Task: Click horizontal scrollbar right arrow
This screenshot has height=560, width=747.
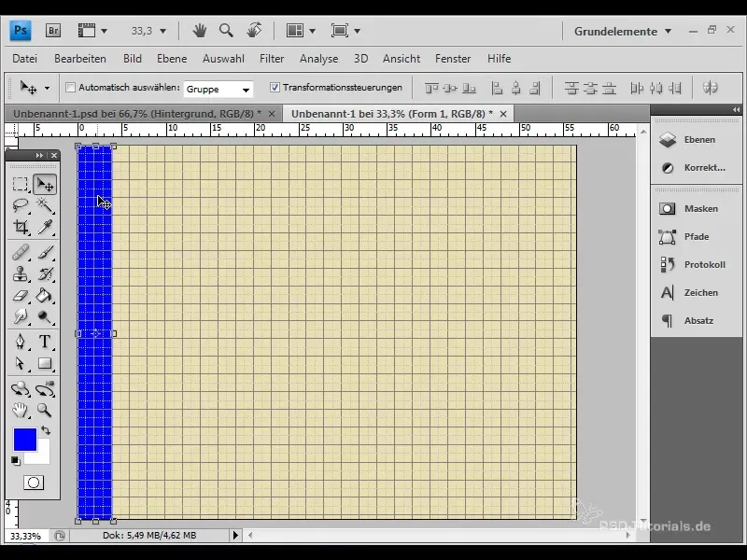Action: click(627, 535)
